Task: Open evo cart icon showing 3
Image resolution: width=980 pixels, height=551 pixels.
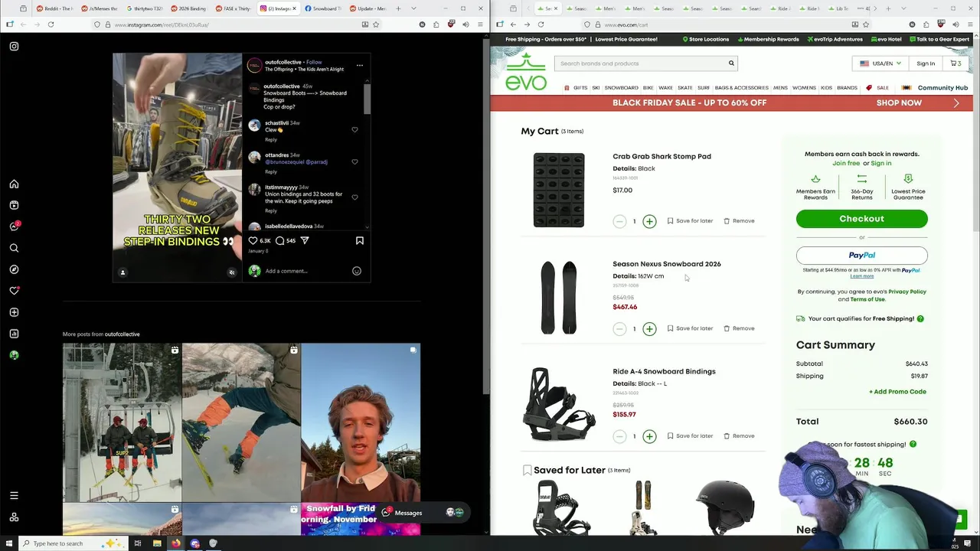Action: [x=955, y=64]
